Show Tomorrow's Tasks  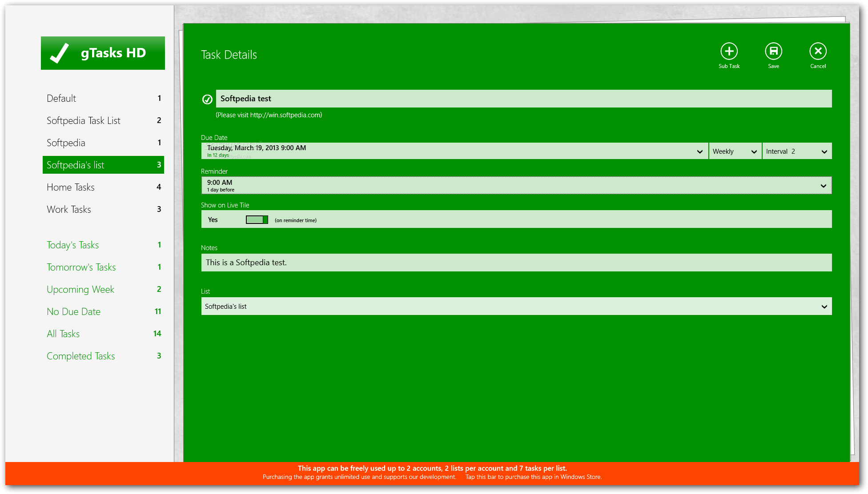(103, 267)
